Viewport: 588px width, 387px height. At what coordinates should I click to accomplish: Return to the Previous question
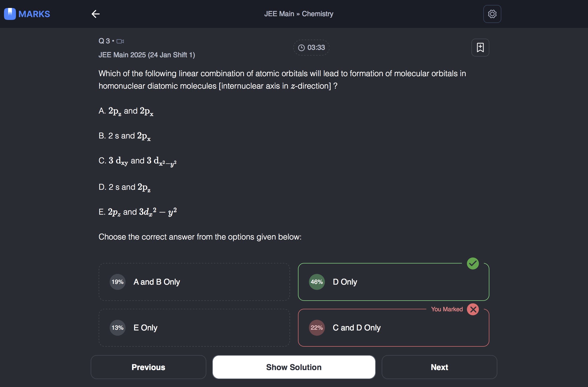pyautogui.click(x=148, y=367)
